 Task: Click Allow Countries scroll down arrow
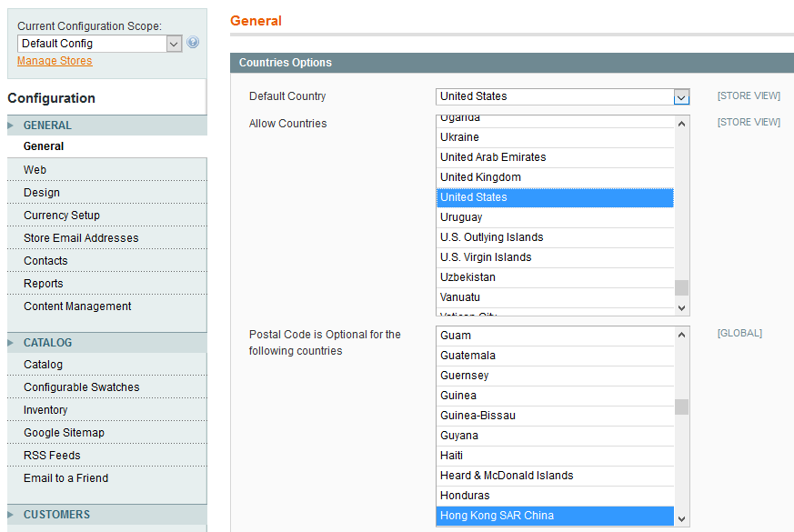pos(681,308)
